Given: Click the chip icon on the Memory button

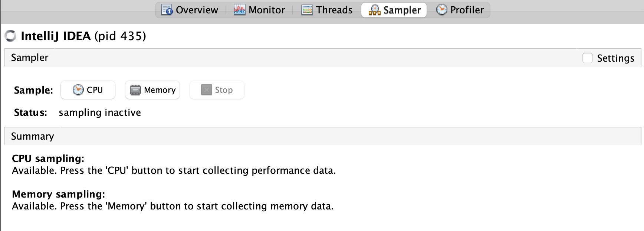Looking at the screenshot, I should tap(135, 90).
